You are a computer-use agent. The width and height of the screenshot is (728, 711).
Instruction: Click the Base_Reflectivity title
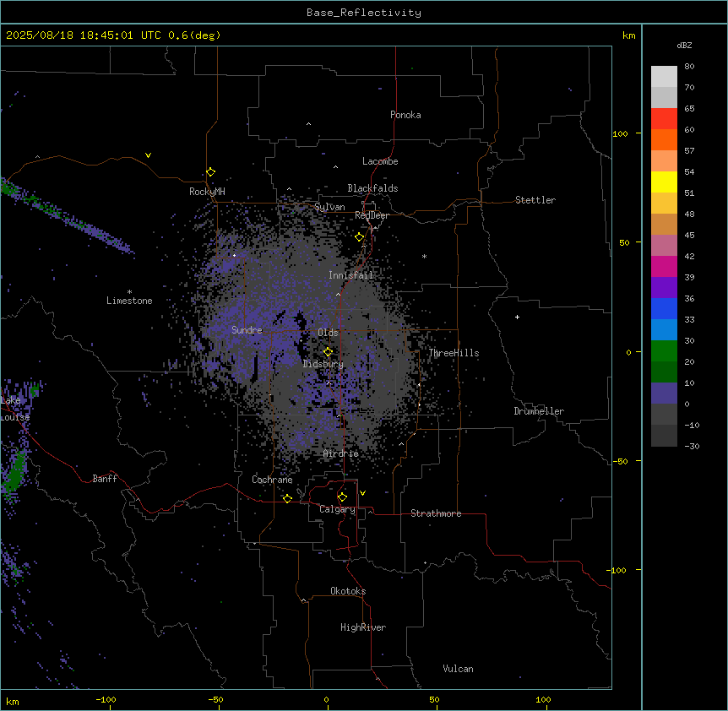pyautogui.click(x=364, y=13)
